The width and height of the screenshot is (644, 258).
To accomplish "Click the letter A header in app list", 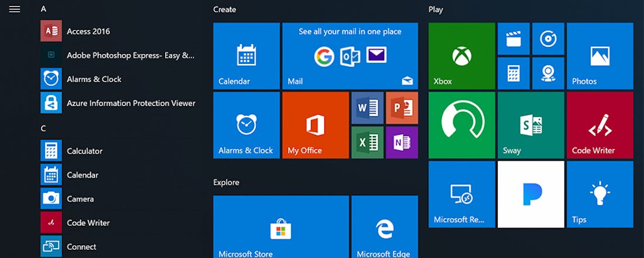I will pos(43,9).
